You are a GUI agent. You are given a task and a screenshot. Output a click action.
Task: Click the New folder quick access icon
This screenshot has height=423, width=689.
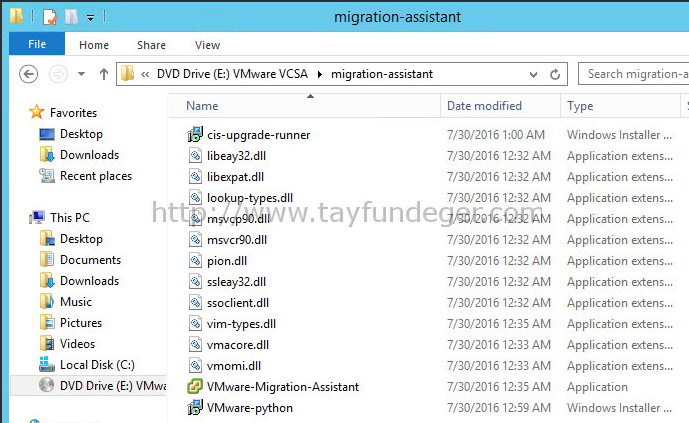pos(71,17)
